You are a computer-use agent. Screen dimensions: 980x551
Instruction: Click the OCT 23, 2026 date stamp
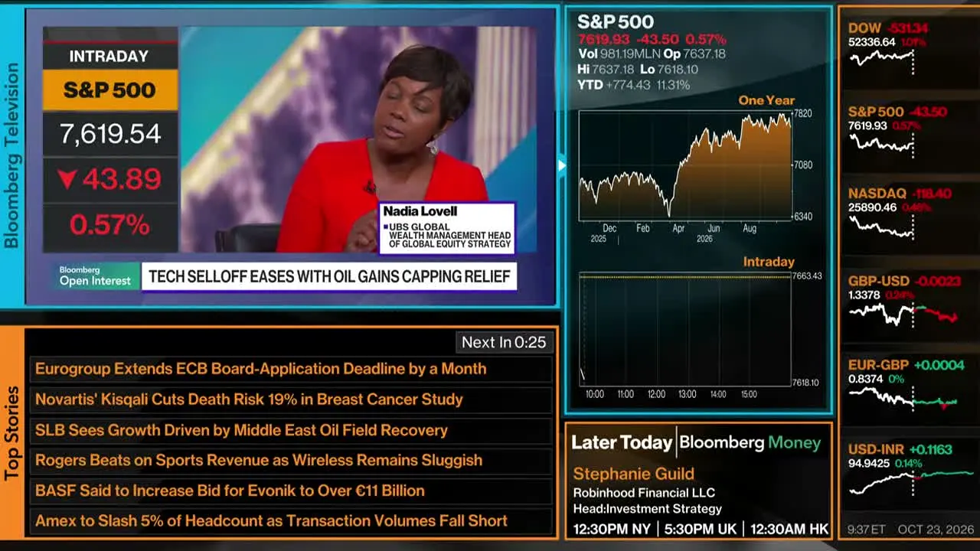click(936, 530)
